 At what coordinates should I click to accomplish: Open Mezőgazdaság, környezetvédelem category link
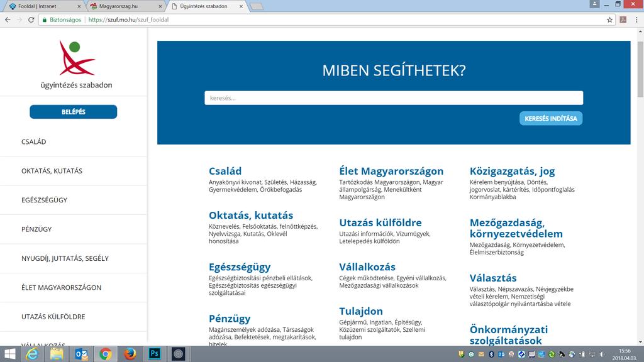coord(516,228)
